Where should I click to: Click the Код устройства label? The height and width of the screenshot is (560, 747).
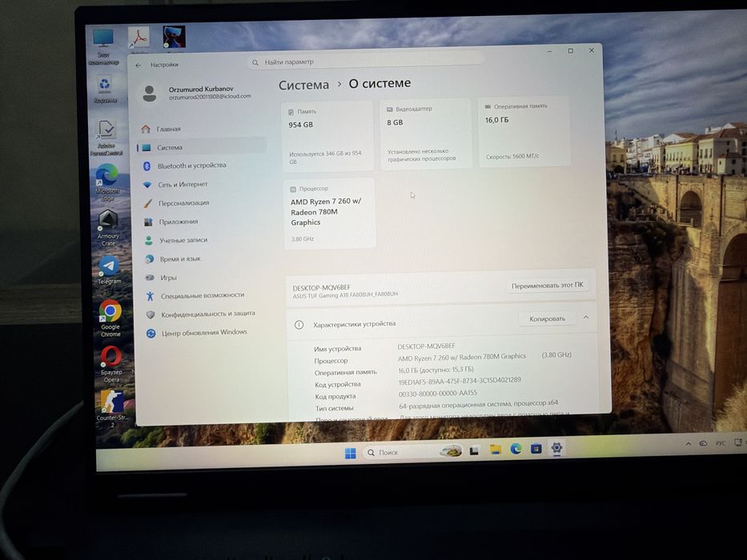click(337, 384)
